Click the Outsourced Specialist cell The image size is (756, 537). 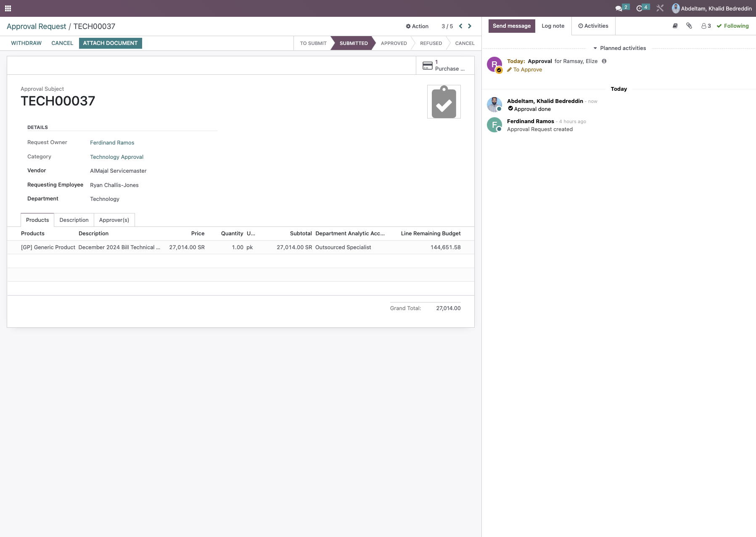(343, 247)
